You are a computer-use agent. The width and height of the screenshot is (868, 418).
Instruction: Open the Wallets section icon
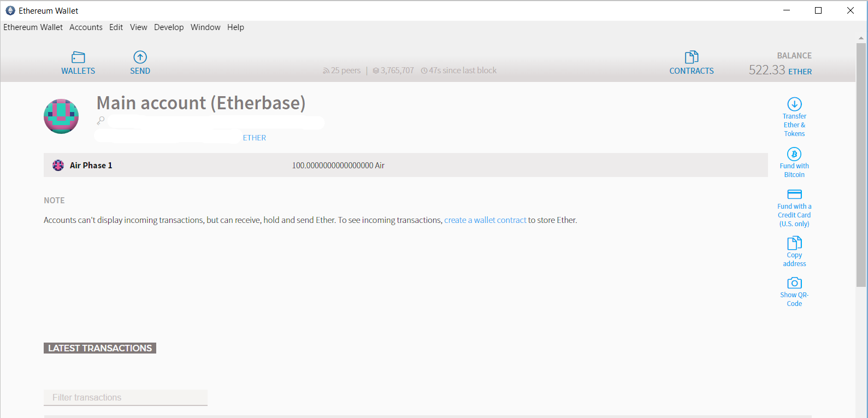tap(78, 57)
